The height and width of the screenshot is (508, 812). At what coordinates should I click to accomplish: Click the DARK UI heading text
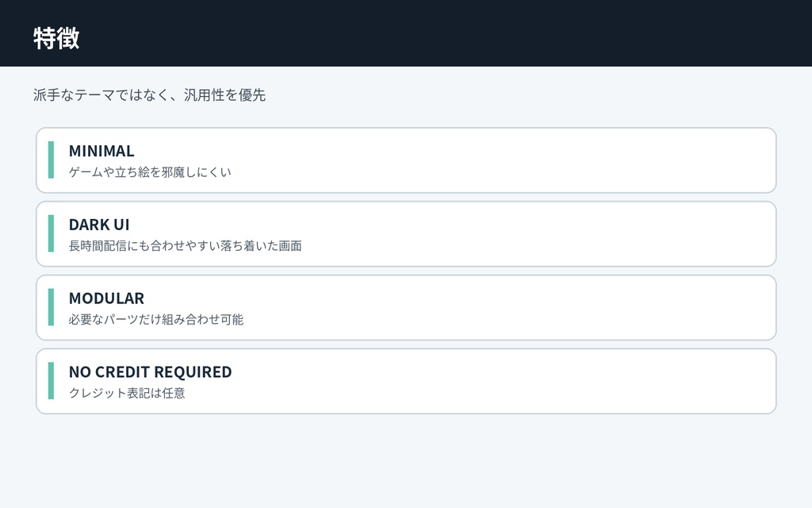(99, 225)
